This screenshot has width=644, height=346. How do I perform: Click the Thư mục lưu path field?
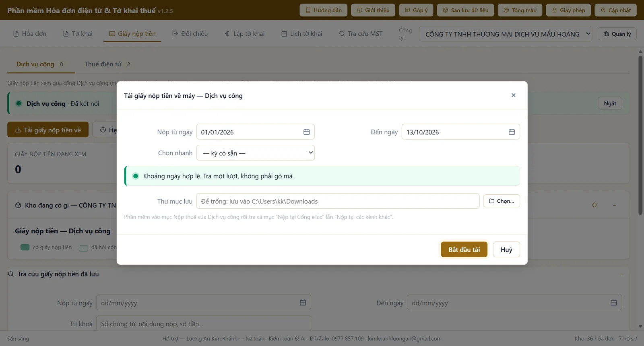point(338,201)
